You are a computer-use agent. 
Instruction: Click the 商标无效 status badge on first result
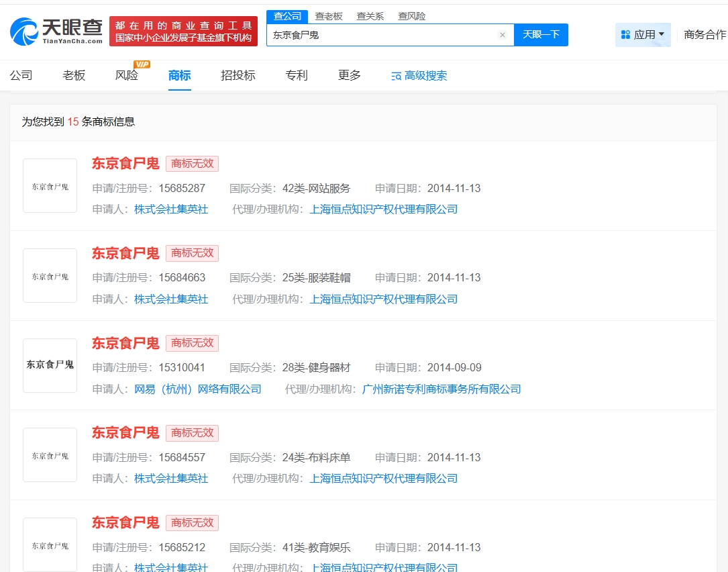[192, 163]
